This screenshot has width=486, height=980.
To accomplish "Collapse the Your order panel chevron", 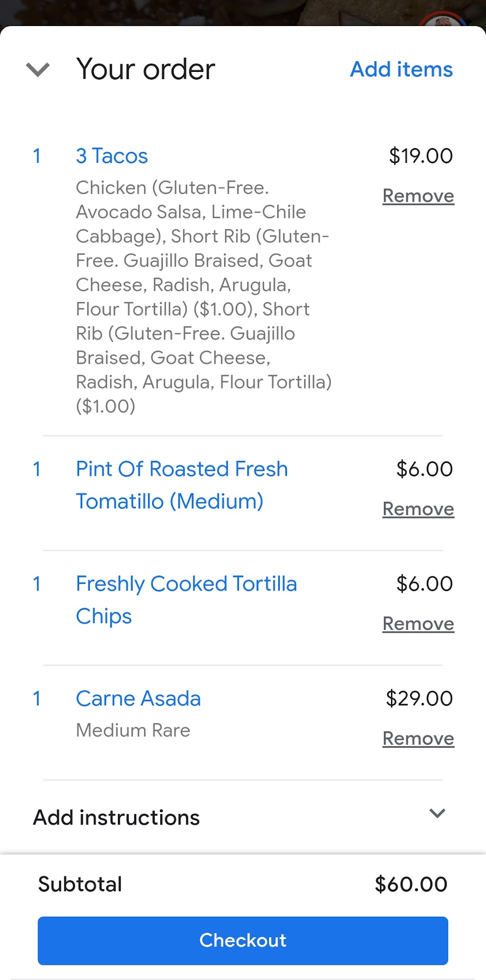I will pos(38,69).
